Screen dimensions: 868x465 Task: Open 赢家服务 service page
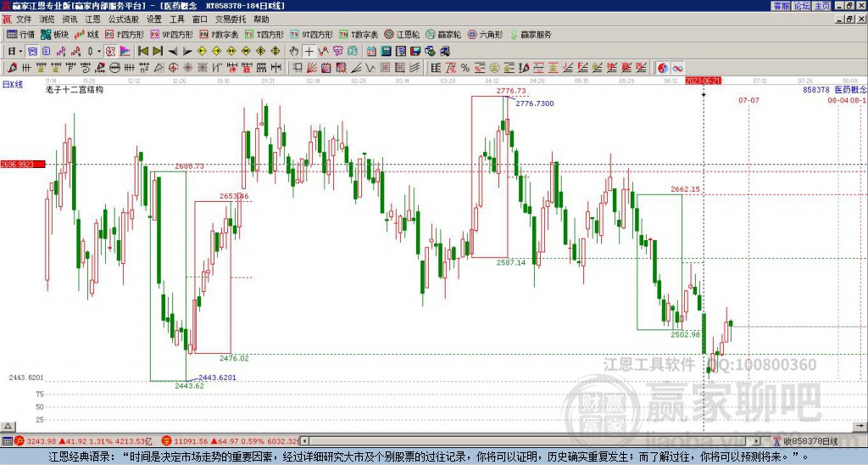point(531,34)
